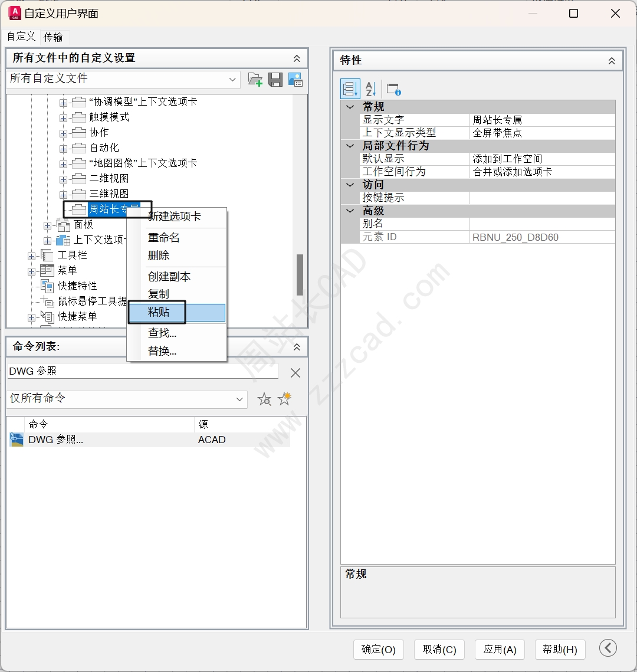637x672 pixels.
Task: Switch properties to categorized view
Action: click(x=350, y=88)
